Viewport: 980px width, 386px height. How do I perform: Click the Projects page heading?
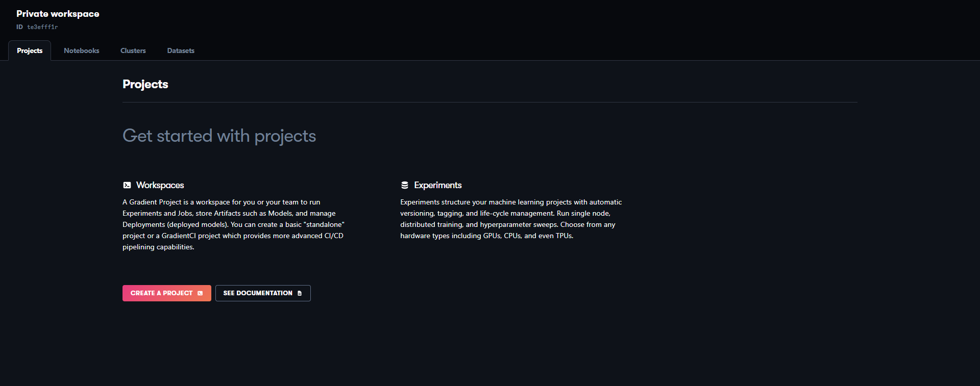pyautogui.click(x=145, y=84)
